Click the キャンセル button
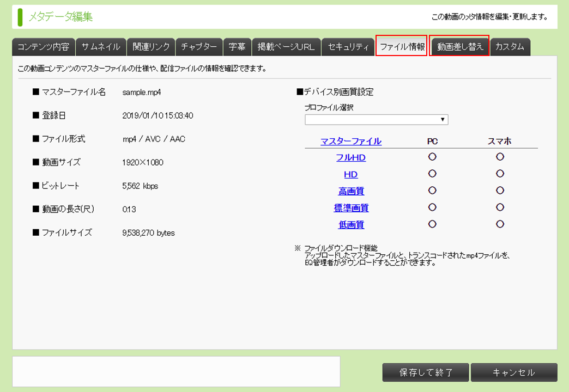The height and width of the screenshot is (392, 569). [x=514, y=372]
